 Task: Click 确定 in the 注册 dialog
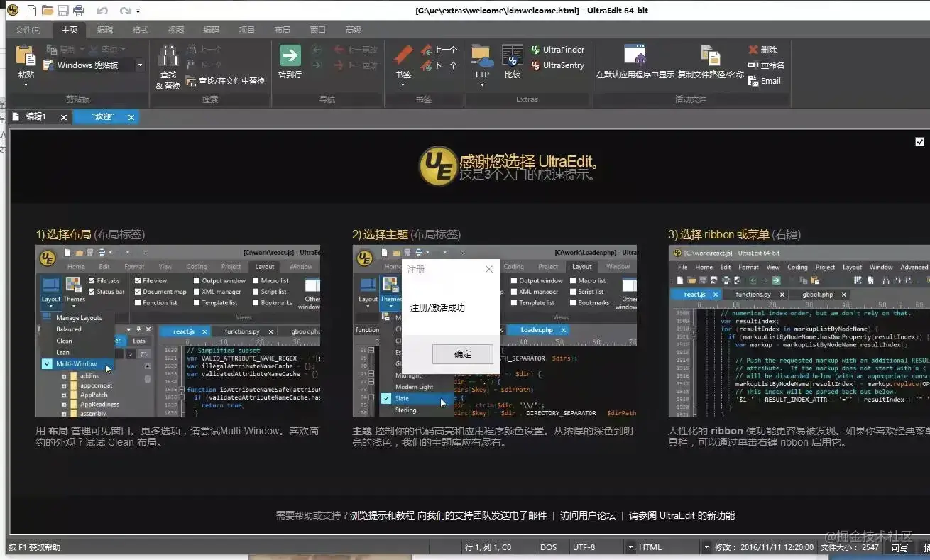point(463,353)
